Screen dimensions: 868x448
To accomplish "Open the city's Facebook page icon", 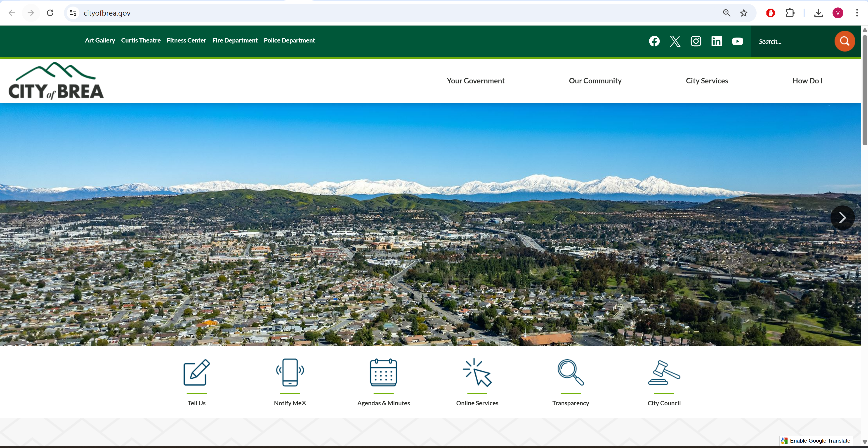I will [654, 41].
